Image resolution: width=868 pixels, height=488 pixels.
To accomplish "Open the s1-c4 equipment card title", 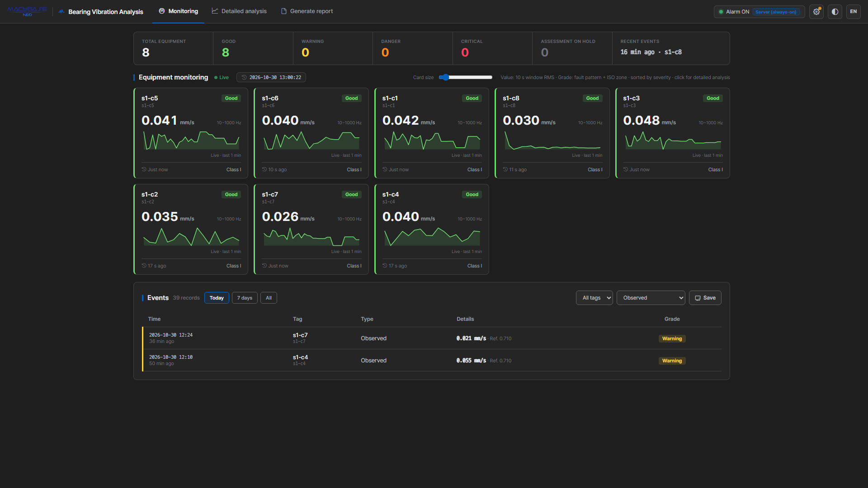I will coord(391,194).
